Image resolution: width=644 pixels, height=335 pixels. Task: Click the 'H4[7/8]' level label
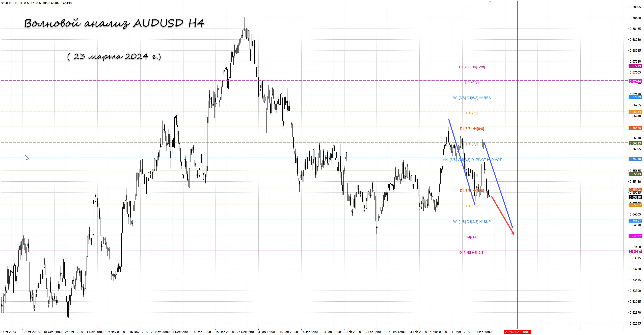coord(472,113)
